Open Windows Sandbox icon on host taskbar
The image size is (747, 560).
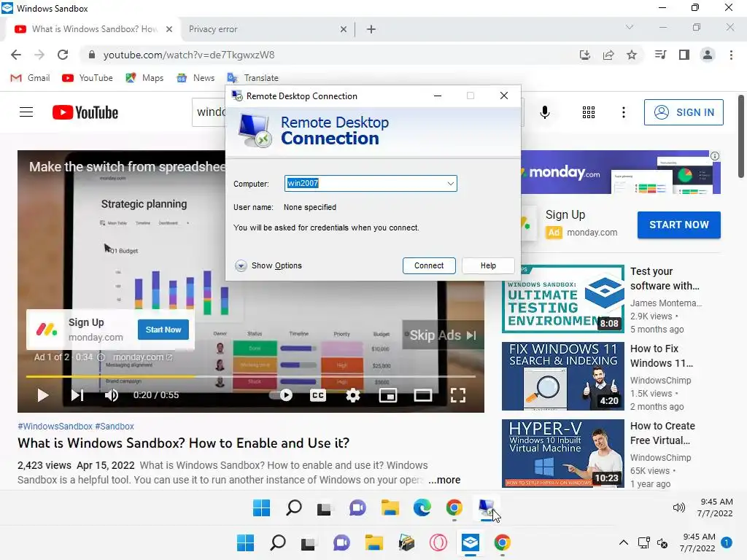471,542
